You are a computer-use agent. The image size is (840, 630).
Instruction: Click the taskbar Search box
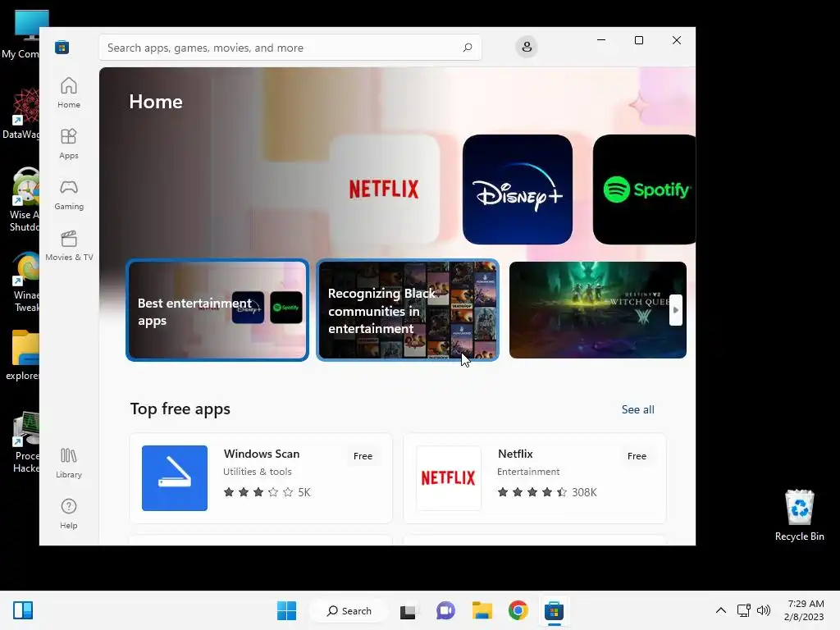(x=349, y=610)
